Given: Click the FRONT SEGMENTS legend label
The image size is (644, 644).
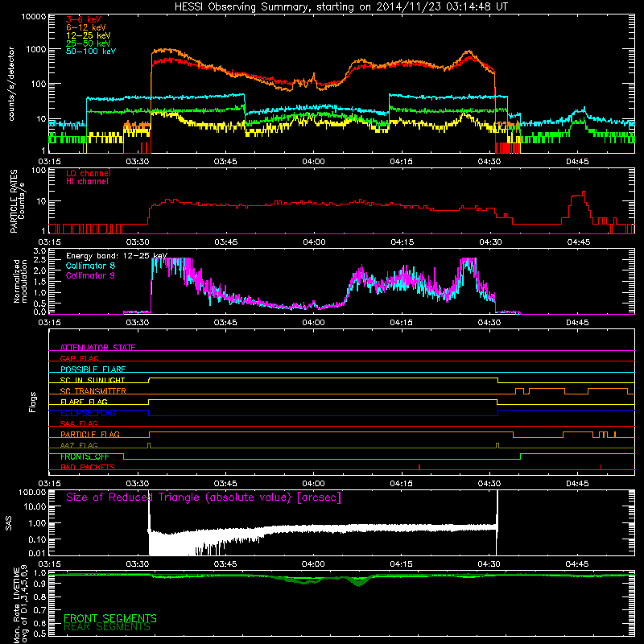Looking at the screenshot, I should pos(110,618).
